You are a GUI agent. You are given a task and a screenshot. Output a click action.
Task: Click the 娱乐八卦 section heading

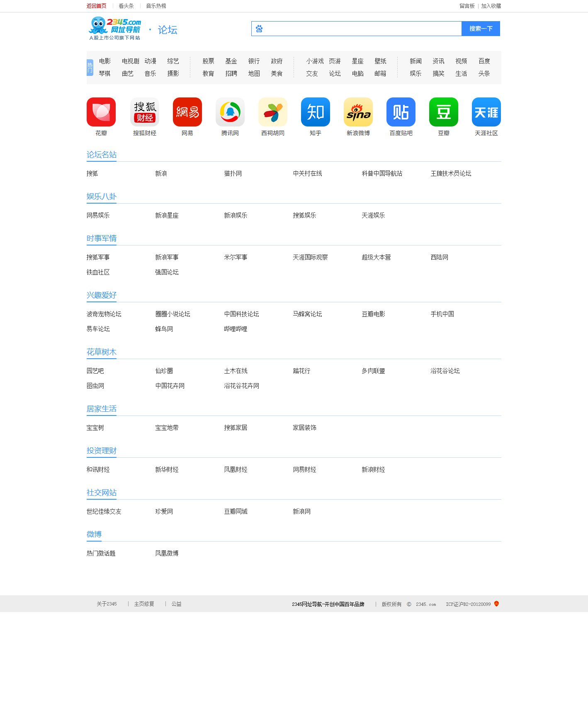[102, 197]
